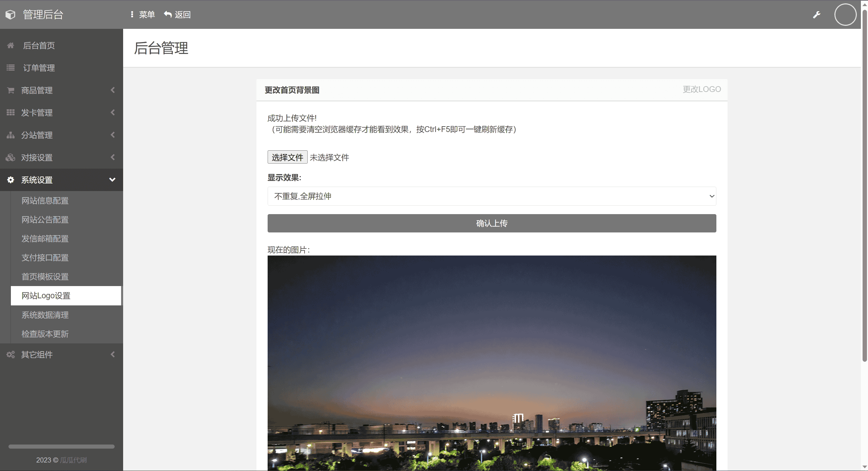Click the 选择文件 file button

tap(287, 157)
